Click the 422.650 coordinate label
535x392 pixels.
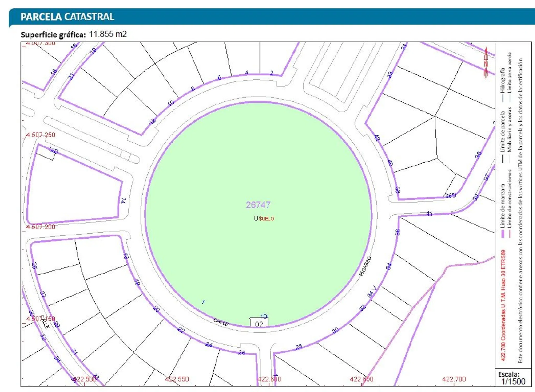[x=362, y=379]
